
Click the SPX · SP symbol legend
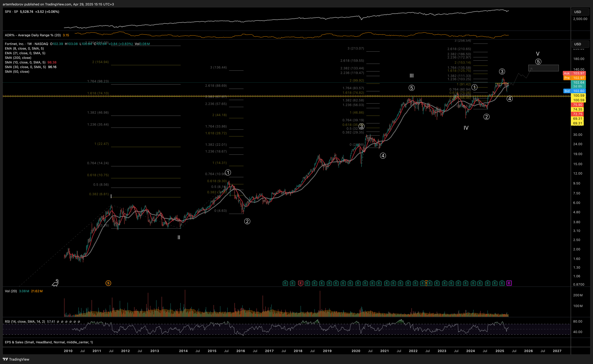pyautogui.click(x=11, y=12)
